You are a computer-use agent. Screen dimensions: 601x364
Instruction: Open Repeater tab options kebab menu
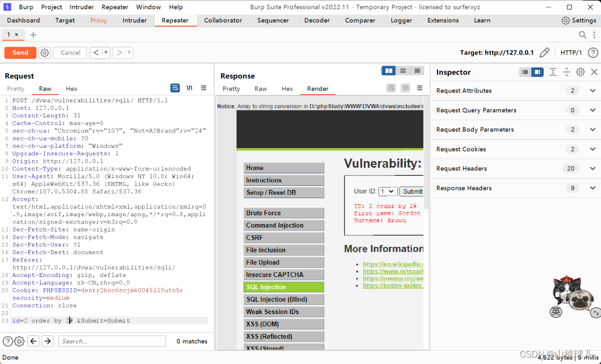594,35
